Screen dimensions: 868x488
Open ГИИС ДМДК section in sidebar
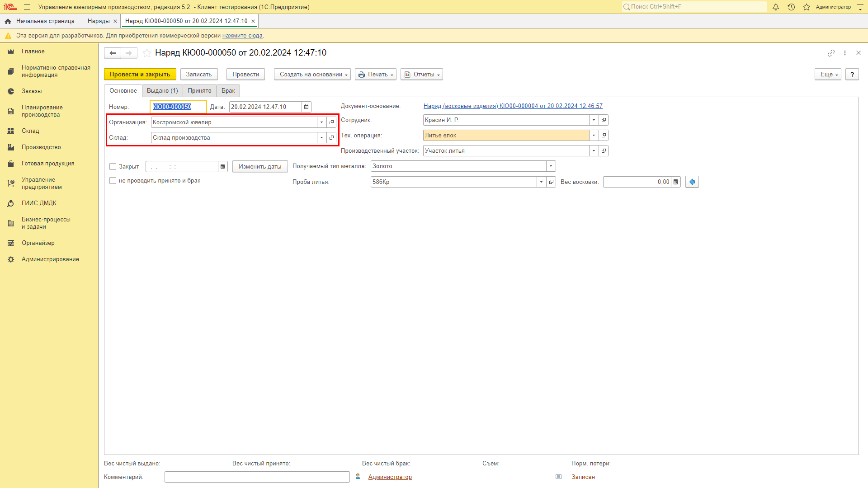(x=39, y=203)
